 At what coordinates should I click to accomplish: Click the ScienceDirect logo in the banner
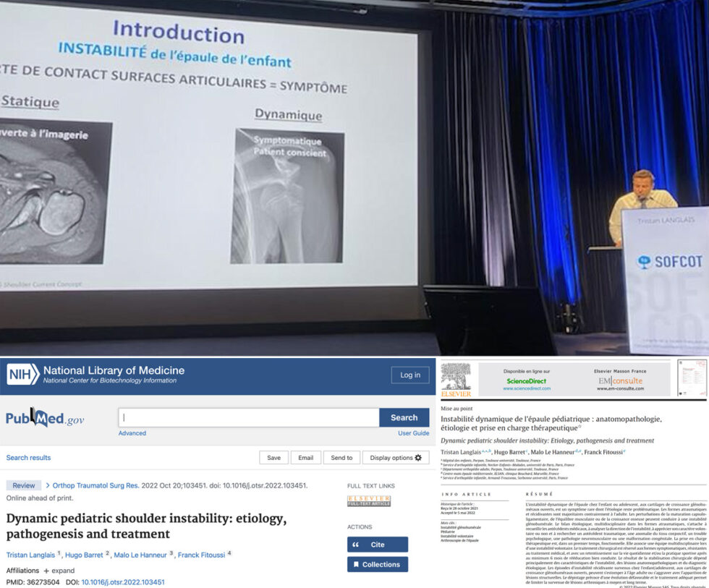[527, 380]
